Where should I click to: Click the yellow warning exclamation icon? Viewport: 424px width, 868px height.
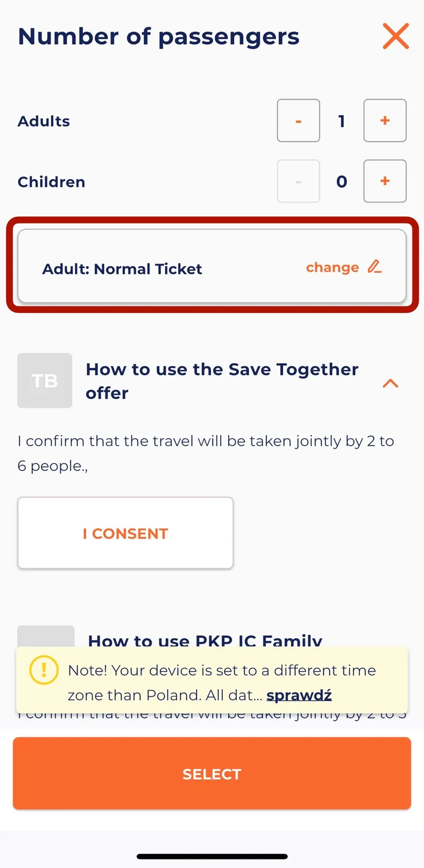(44, 670)
